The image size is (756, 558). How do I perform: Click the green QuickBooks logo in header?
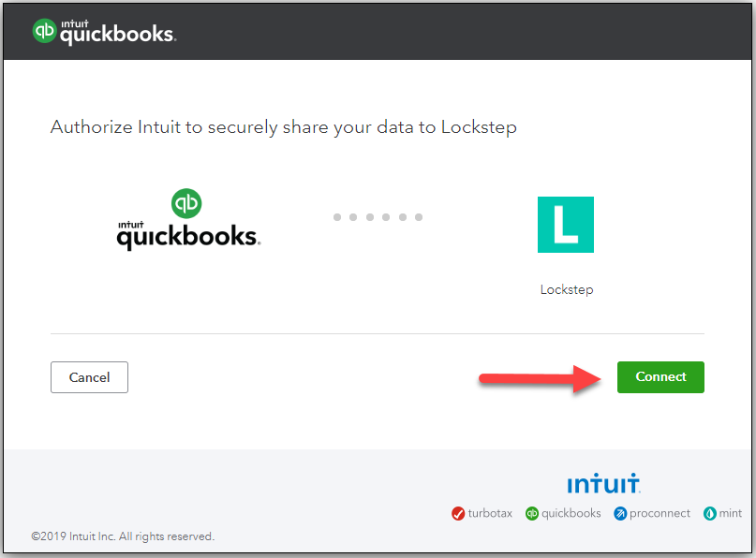coord(45,31)
